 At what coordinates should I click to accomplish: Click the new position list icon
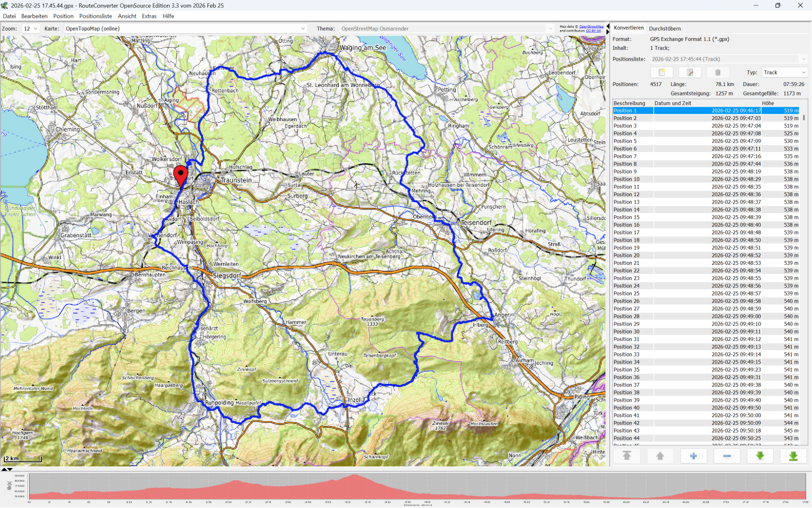[x=662, y=72]
